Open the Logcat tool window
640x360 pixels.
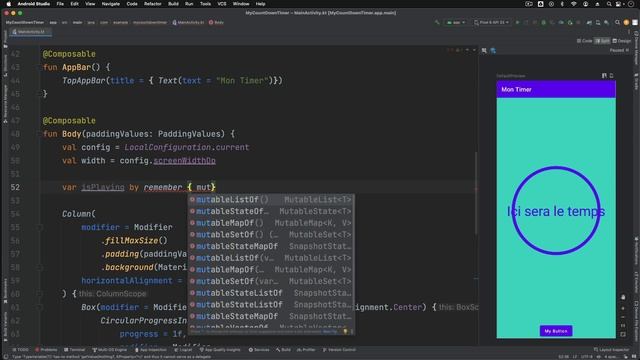click(182, 350)
